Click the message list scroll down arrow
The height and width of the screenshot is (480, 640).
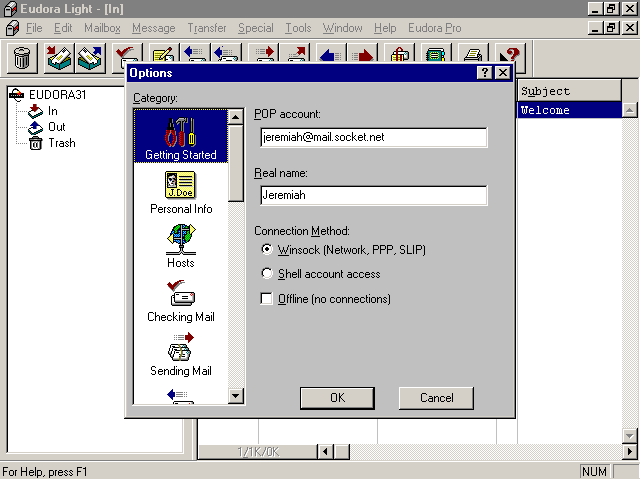[x=629, y=436]
